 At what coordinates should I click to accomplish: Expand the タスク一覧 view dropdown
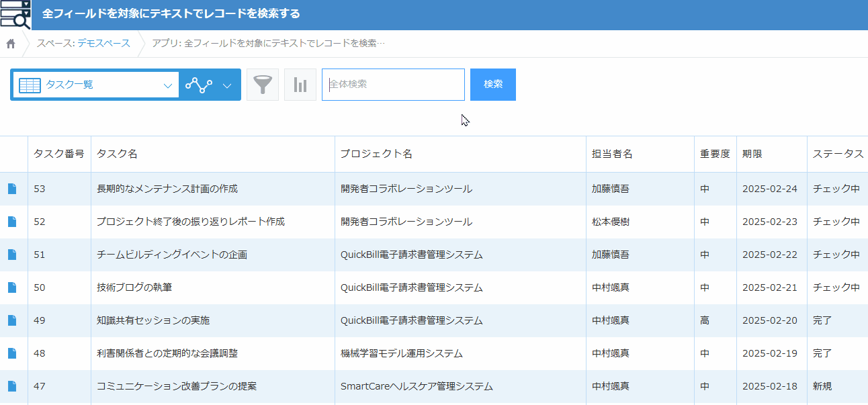coord(167,85)
